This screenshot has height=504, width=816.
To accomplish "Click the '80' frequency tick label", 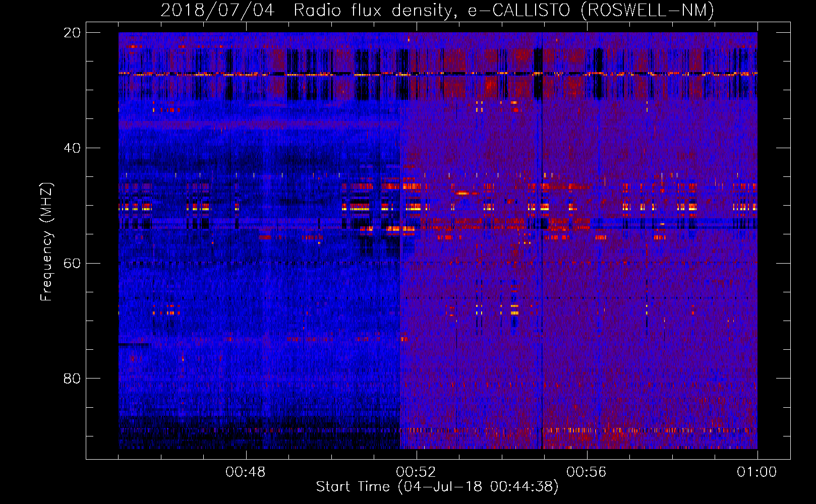I will coord(72,379).
